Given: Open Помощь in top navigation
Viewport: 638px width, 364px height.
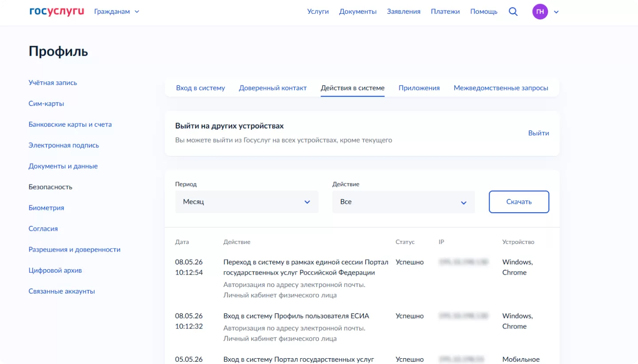Looking at the screenshot, I should click(x=484, y=12).
